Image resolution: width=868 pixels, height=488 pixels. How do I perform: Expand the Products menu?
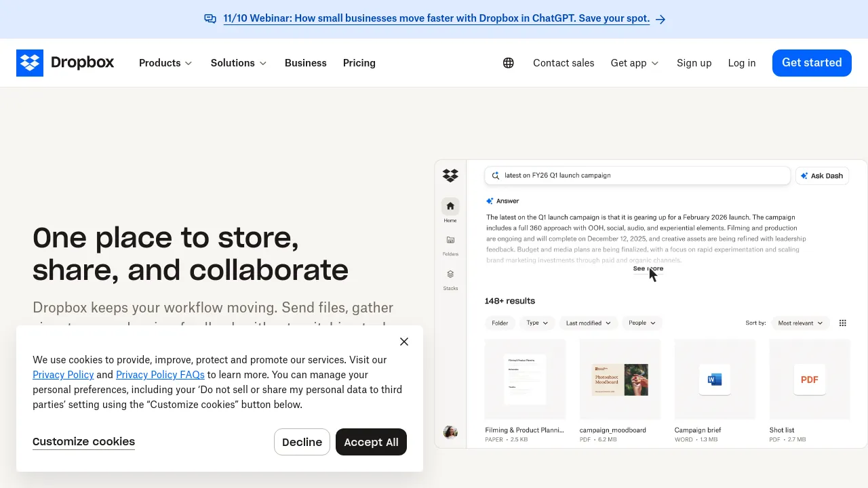click(x=165, y=63)
